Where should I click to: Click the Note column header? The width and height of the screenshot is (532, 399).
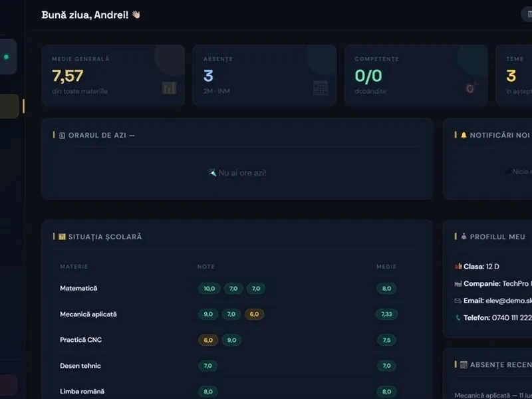(x=206, y=267)
